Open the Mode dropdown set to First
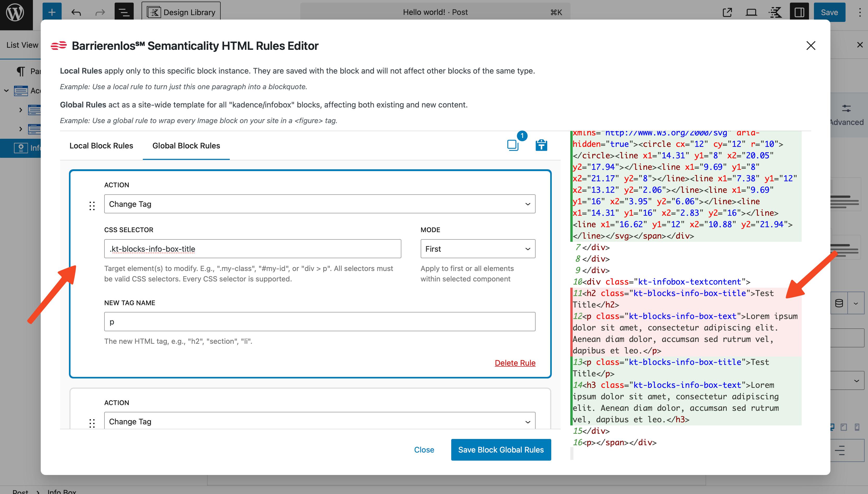 [x=478, y=249]
